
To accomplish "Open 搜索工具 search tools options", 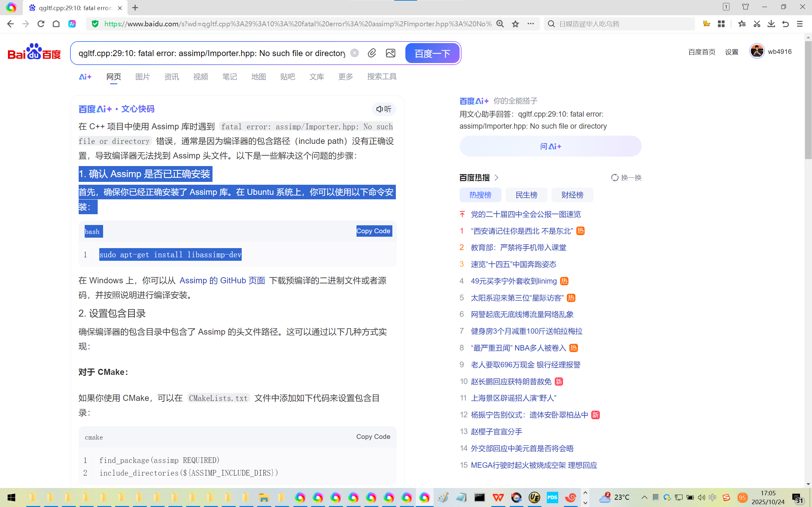I will pyautogui.click(x=382, y=77).
